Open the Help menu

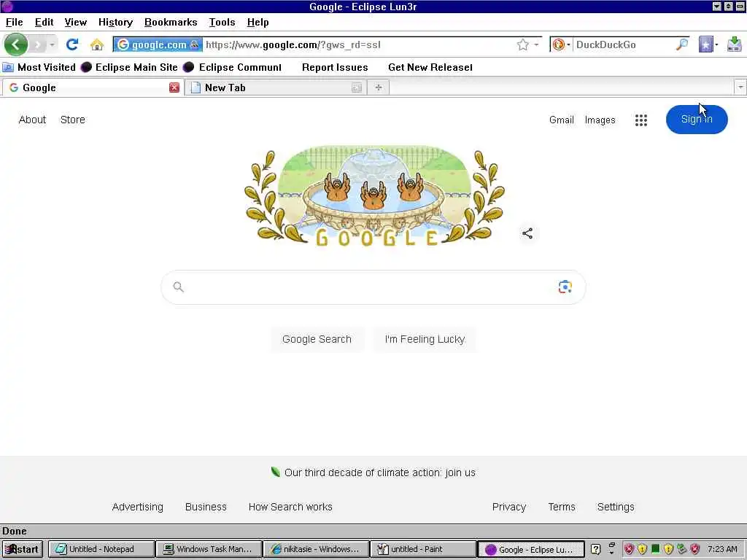pos(258,23)
